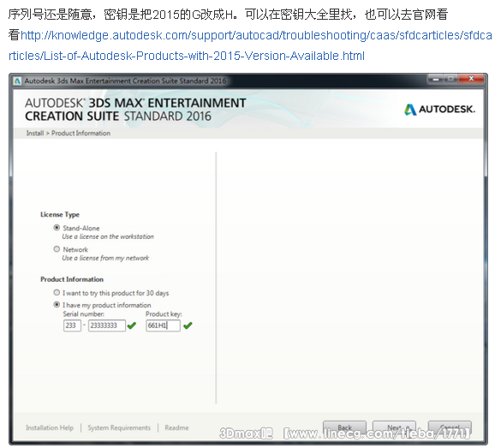
Task: Open the Readme link
Action: 176,427
